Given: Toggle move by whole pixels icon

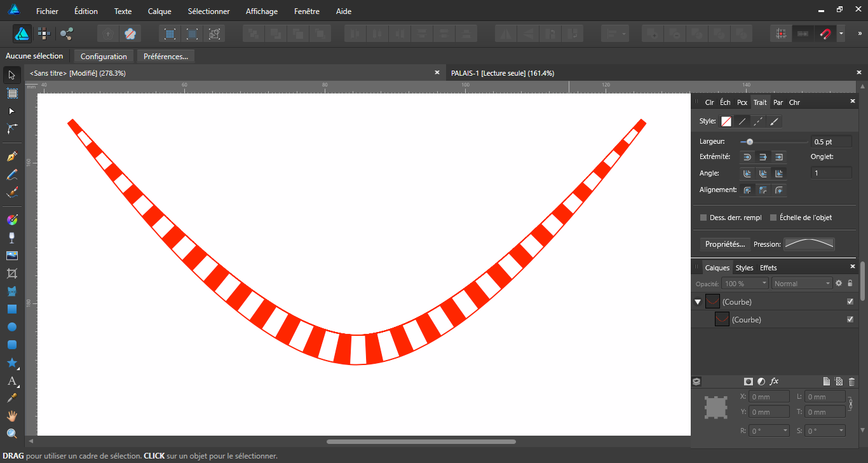Looking at the screenshot, I should 803,33.
